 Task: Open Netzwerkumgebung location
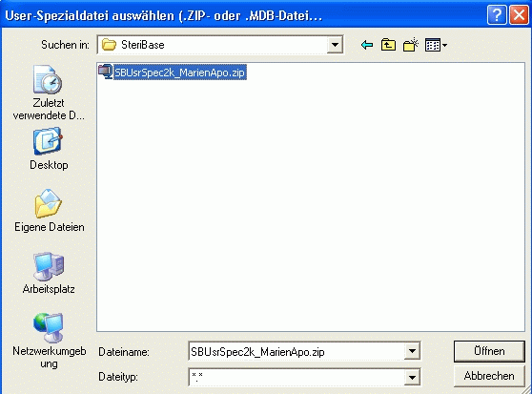point(49,341)
